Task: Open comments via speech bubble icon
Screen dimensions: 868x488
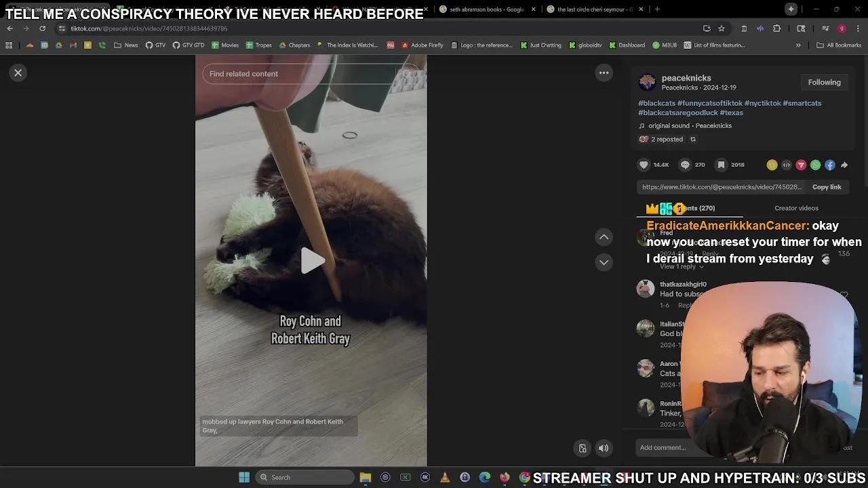Action: pyautogui.click(x=685, y=165)
